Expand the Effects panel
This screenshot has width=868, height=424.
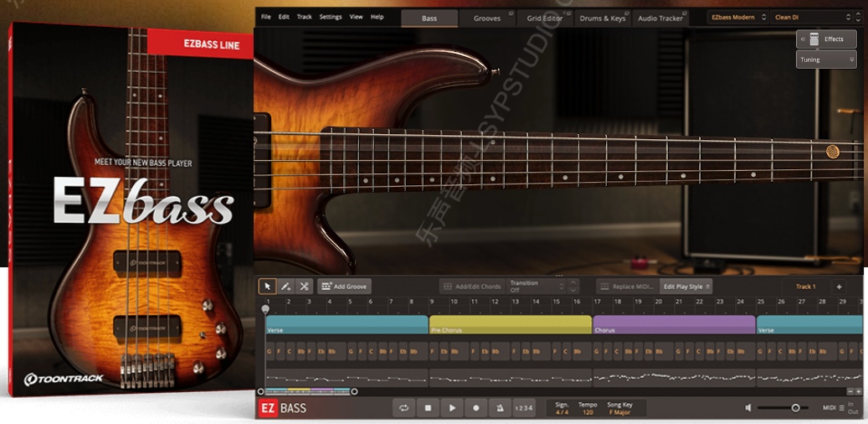826,39
